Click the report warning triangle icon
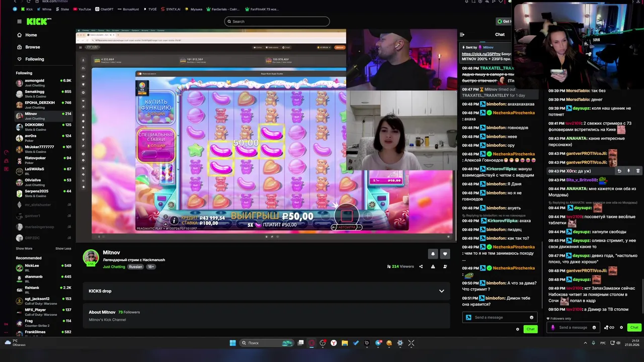The image size is (644, 362). click(x=433, y=266)
